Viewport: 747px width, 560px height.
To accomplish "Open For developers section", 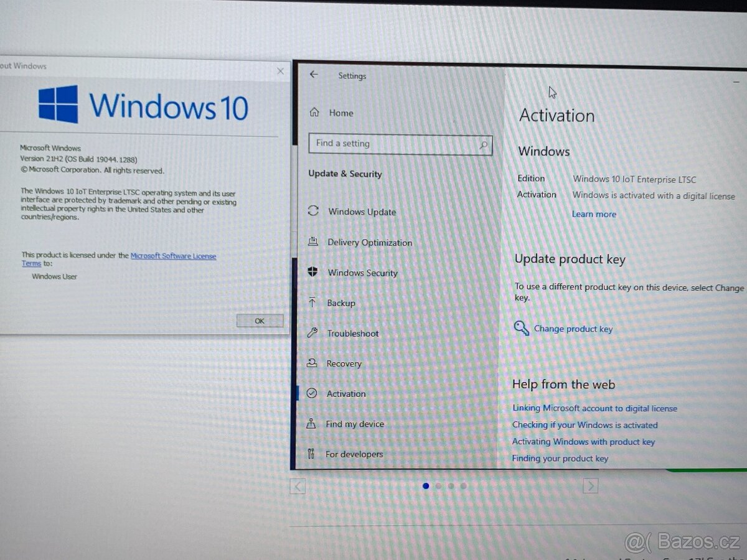I will click(x=354, y=454).
